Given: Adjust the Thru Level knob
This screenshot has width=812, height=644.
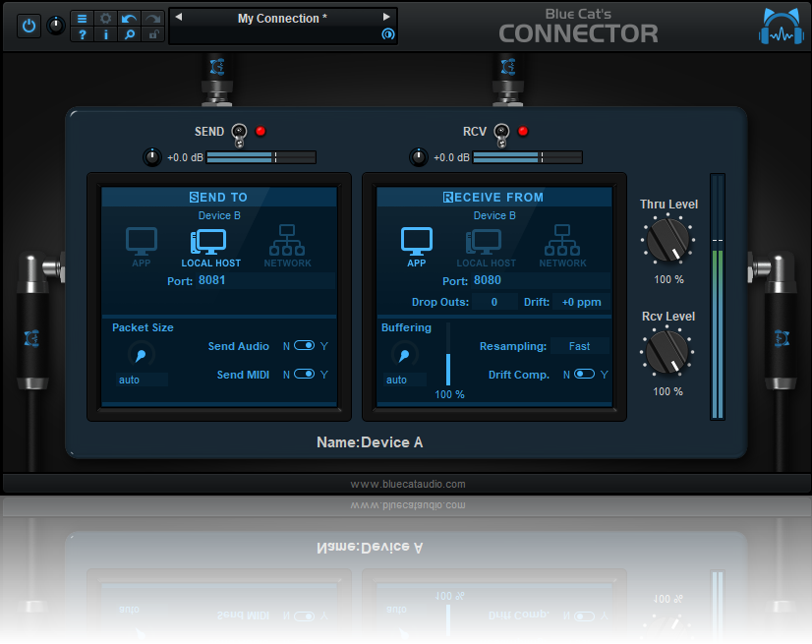Looking at the screenshot, I should (668, 241).
